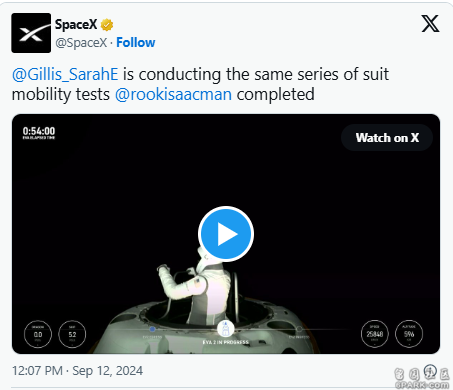453x390 pixels.
Task: Open the SpaceX display name link
Action: (76, 24)
